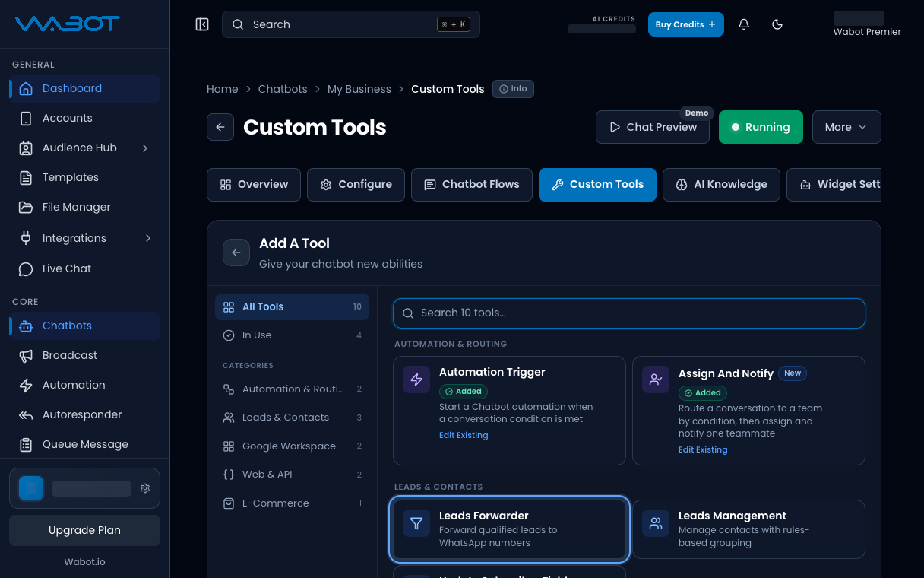Click the Chatbots robot icon
Image resolution: width=924 pixels, height=578 pixels.
point(26,326)
